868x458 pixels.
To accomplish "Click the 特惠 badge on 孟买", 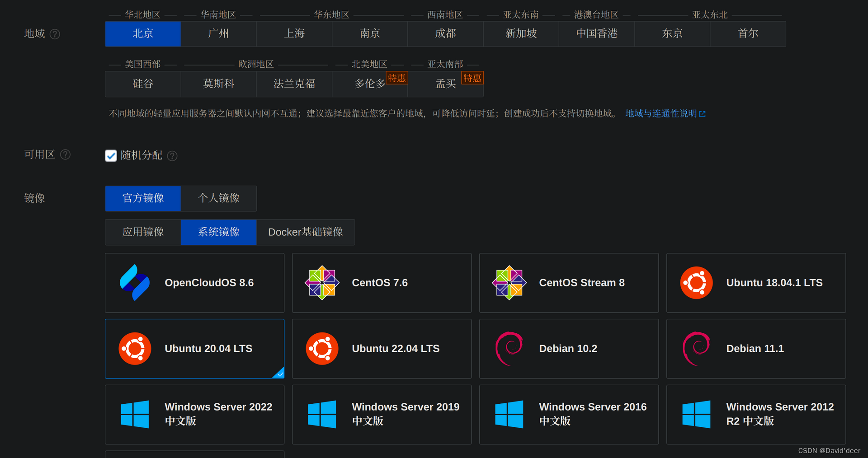I will [x=472, y=78].
